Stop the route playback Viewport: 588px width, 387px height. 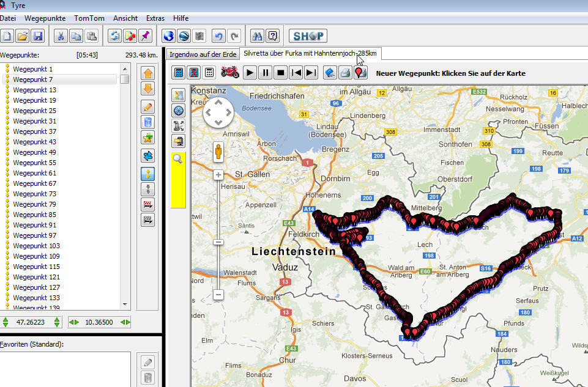tap(280, 73)
